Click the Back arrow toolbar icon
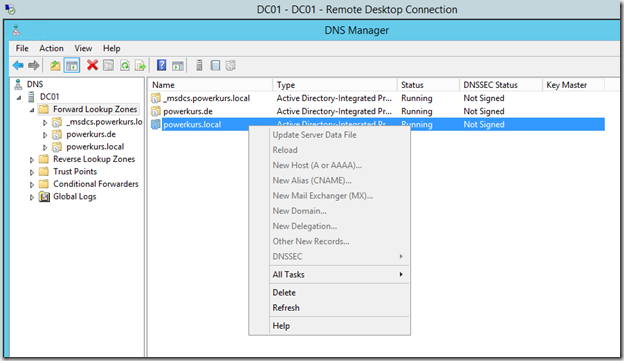Image resolution: width=624 pixels, height=361 pixels. point(18,65)
